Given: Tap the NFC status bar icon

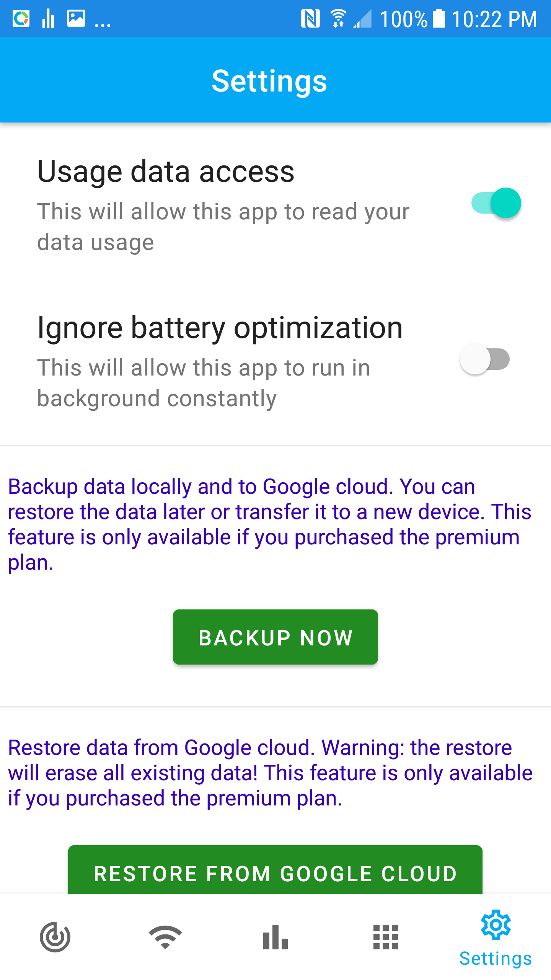Looking at the screenshot, I should tap(310, 18).
